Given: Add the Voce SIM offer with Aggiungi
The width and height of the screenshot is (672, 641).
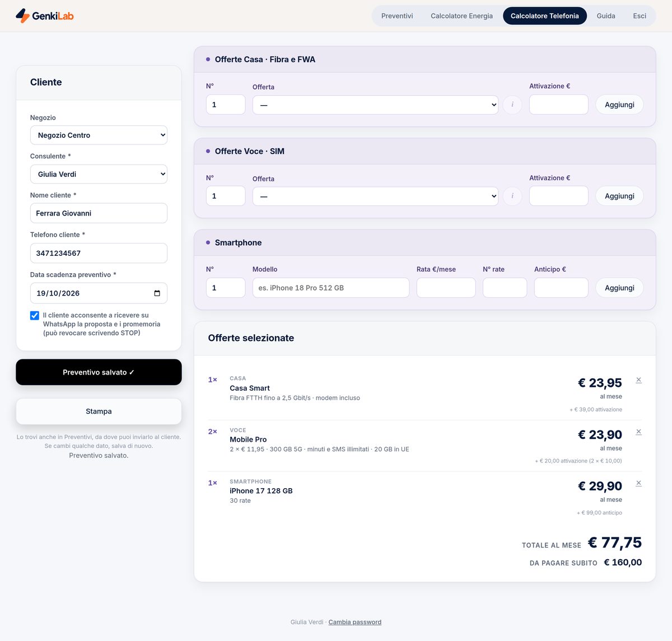Looking at the screenshot, I should click(x=619, y=196).
